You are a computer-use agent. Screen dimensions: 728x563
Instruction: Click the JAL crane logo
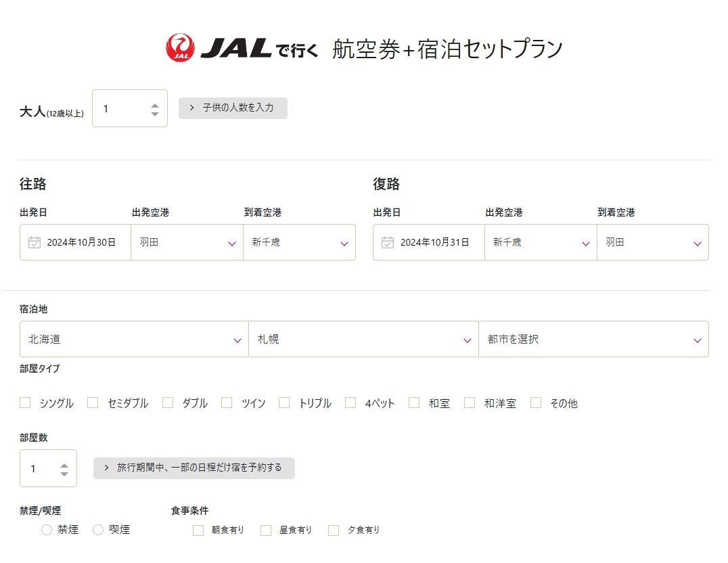[180, 47]
